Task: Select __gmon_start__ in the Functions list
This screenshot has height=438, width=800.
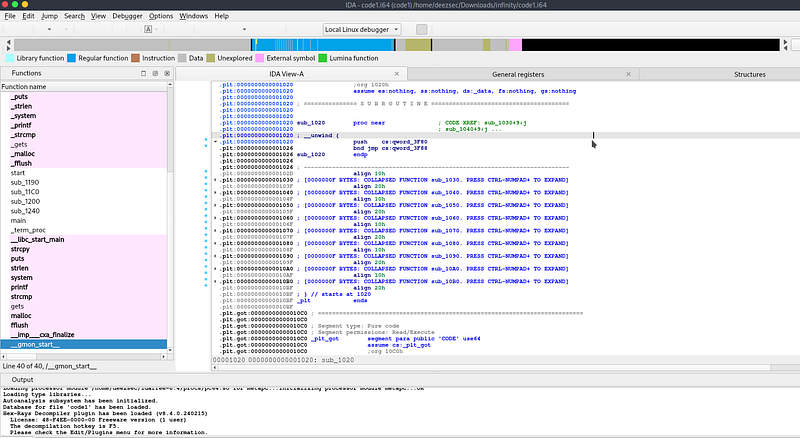Action: click(84, 345)
